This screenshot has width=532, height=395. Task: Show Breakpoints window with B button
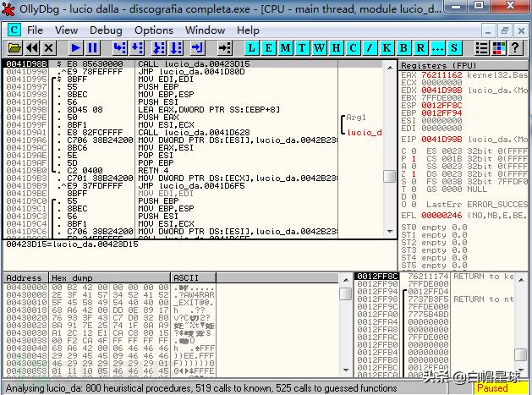[404, 48]
